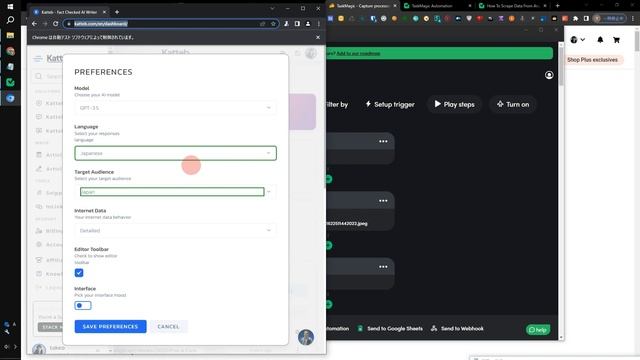
Task: Open the tab search chevron in Kafkai window
Action: 272,8
